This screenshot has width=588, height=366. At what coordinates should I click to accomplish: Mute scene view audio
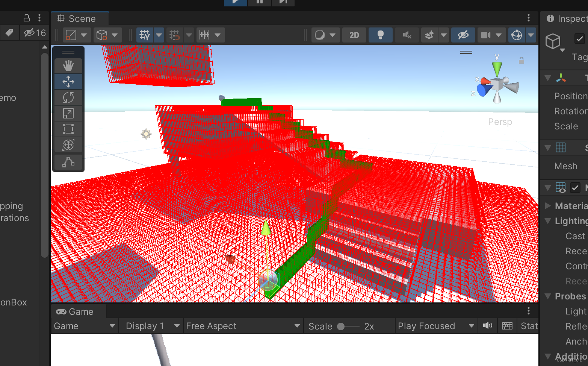tap(407, 35)
